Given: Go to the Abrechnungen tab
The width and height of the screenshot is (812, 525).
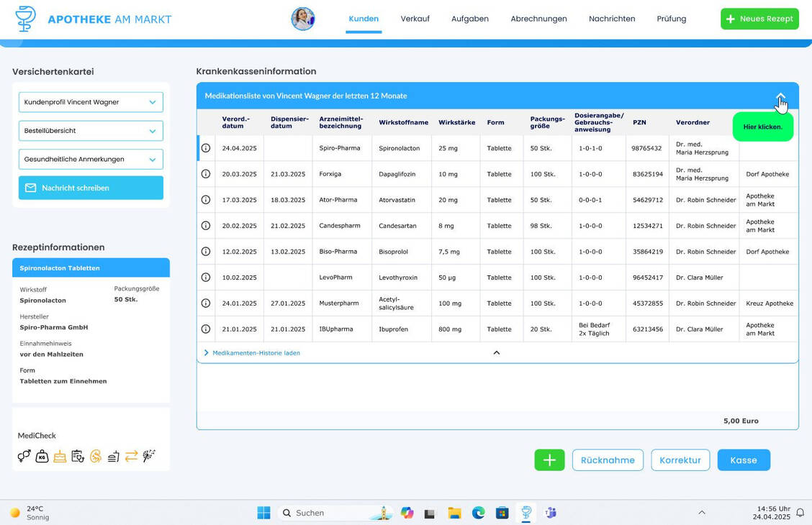Looking at the screenshot, I should click(538, 19).
